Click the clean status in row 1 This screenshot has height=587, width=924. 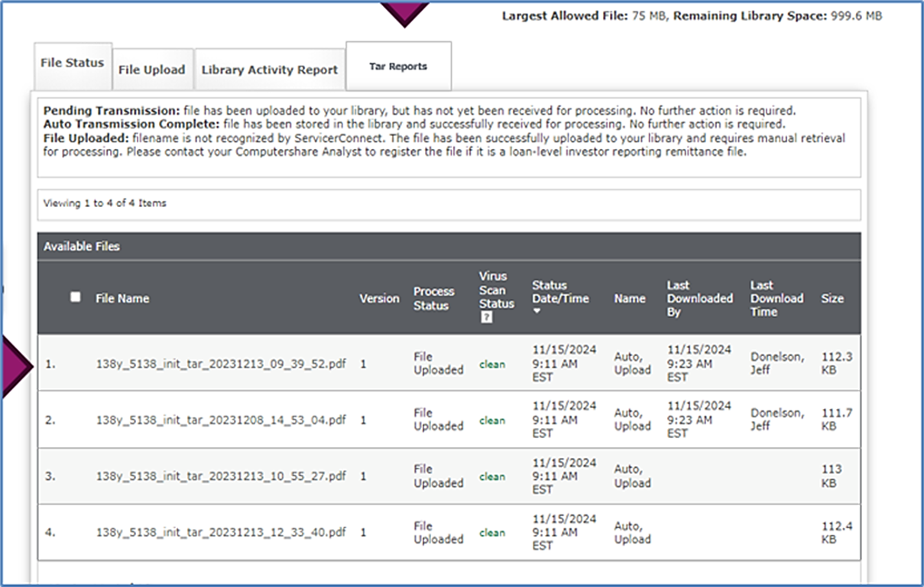(492, 365)
